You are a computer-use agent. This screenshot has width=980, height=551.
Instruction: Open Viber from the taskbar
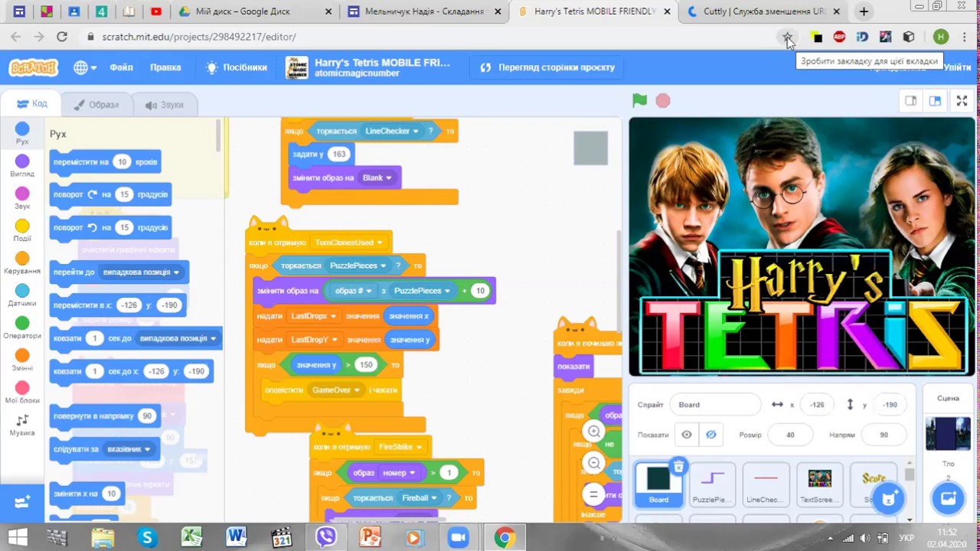click(326, 538)
